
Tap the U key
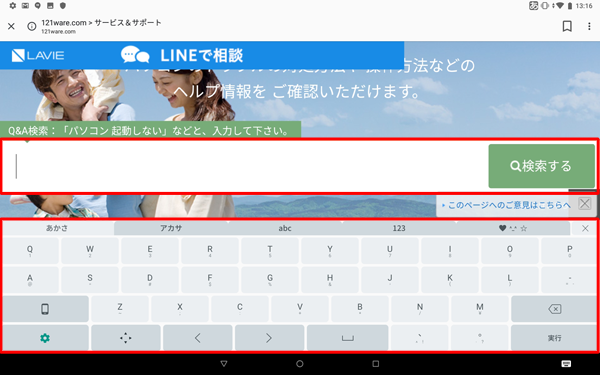(390, 251)
